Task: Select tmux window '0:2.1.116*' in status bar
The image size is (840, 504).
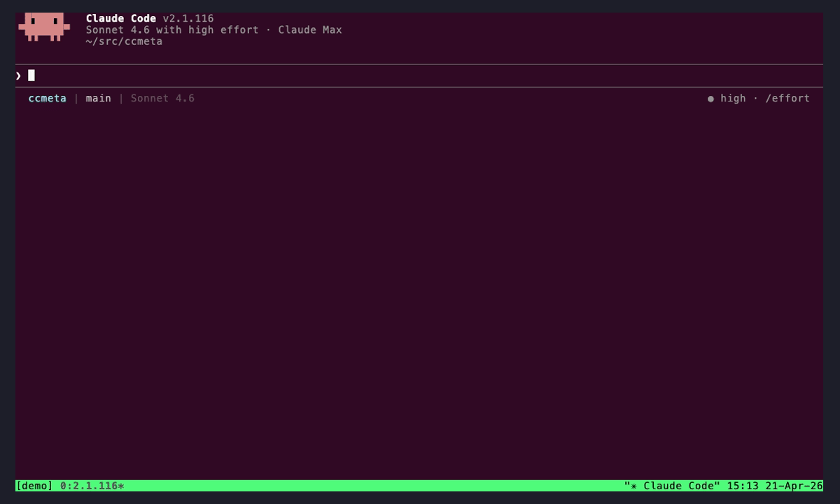Action: coord(92,486)
